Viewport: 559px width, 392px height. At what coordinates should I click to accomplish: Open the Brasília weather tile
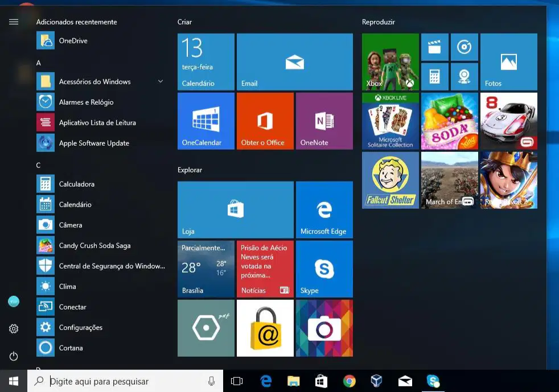pyautogui.click(x=206, y=269)
